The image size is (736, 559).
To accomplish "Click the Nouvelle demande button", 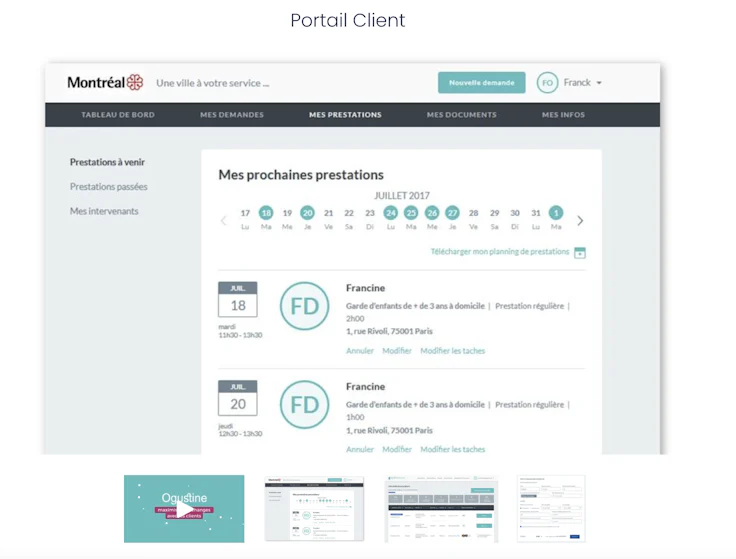I will 482,83.
